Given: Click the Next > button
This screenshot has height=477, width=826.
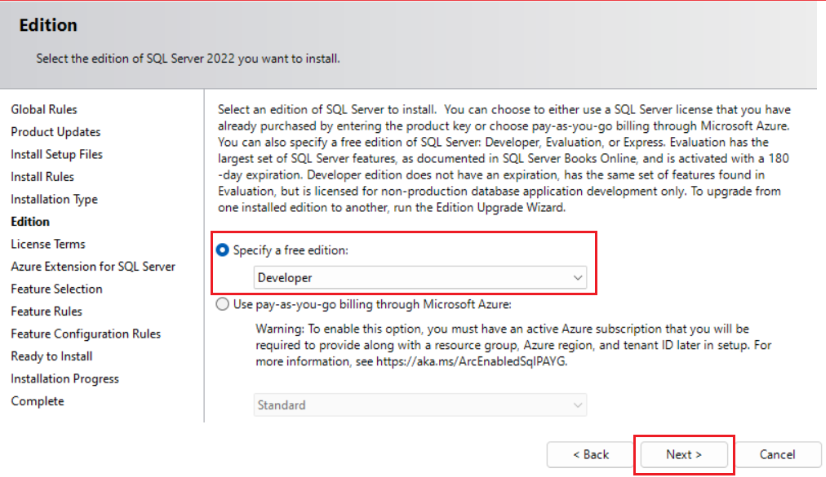Looking at the screenshot, I should (x=684, y=454).
